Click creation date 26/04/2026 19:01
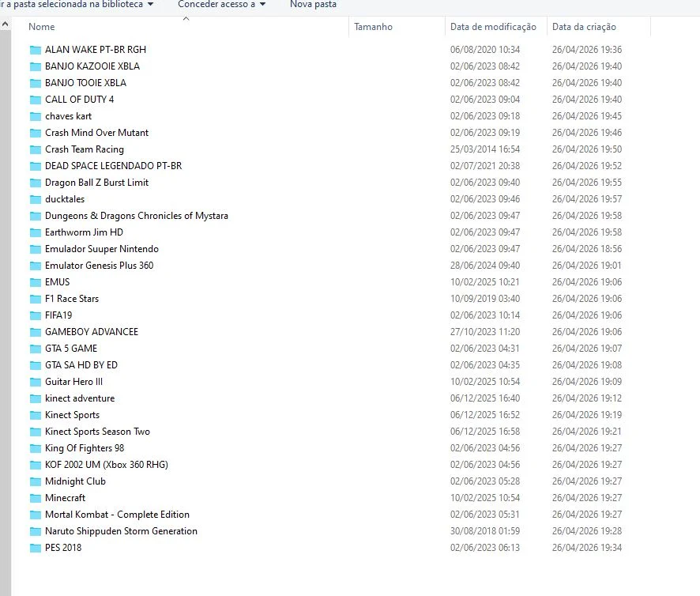Screen dimensions: 700x596 (x=586, y=266)
